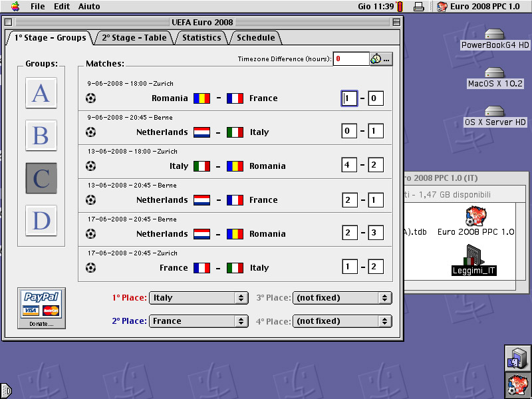This screenshot has height=399, width=532.
Task: Click Netherlands' score field against Italy
Action: coord(349,131)
